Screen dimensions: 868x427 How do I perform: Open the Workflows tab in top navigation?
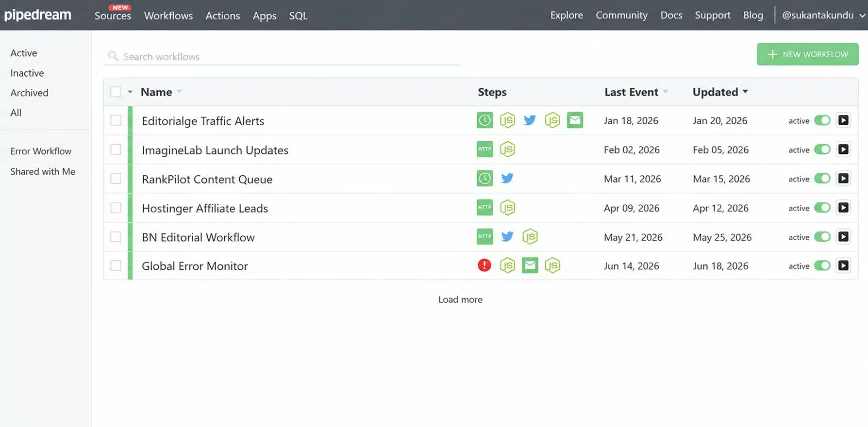tap(168, 16)
